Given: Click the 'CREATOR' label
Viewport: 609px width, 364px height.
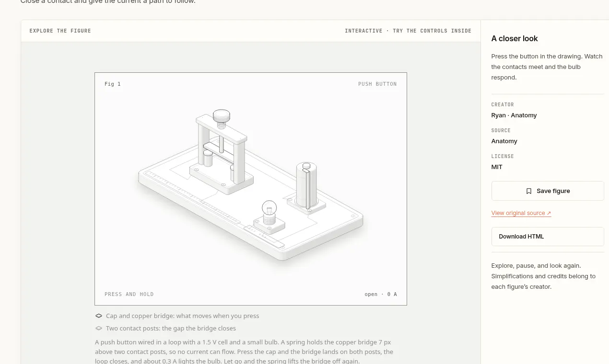Looking at the screenshot, I should click(x=503, y=104).
